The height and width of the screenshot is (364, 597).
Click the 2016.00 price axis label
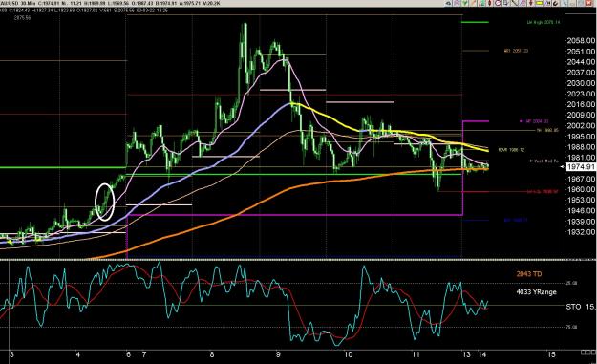pos(581,104)
